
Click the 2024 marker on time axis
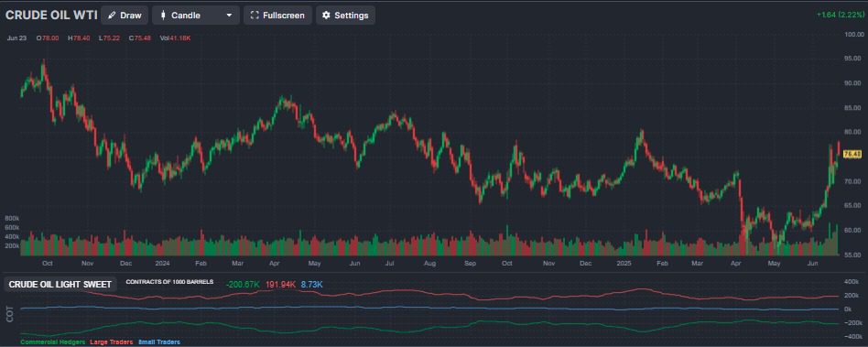(x=162, y=263)
